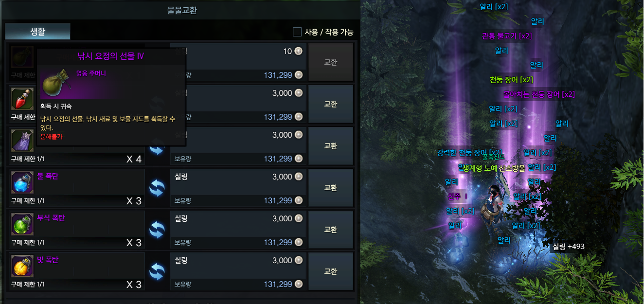This screenshot has height=304, width=644.
Task: Click the exchange arrows icon beside 물 폭탄
Action: click(x=157, y=188)
